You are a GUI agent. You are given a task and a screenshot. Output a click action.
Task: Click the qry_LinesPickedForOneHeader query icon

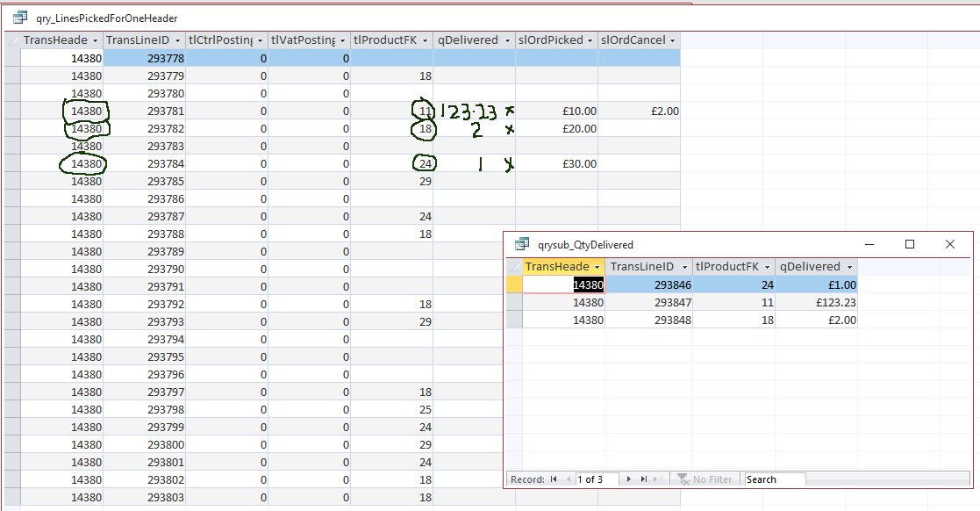click(x=20, y=18)
